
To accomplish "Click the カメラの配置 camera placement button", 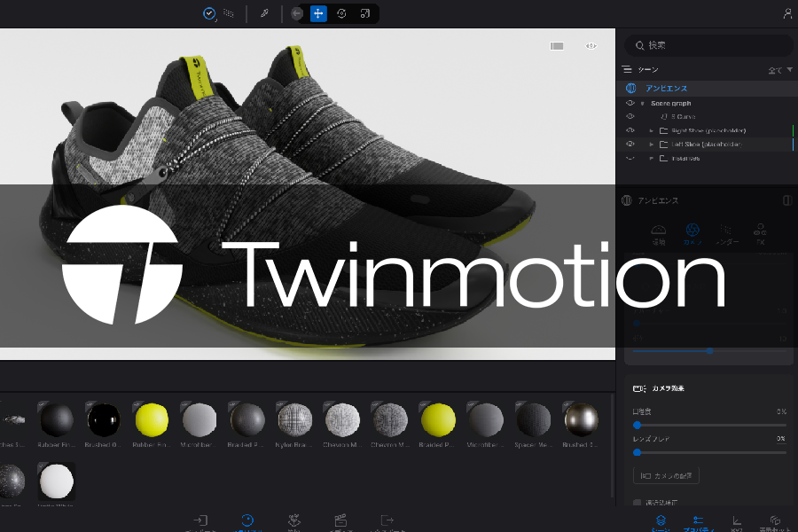I will [x=666, y=475].
